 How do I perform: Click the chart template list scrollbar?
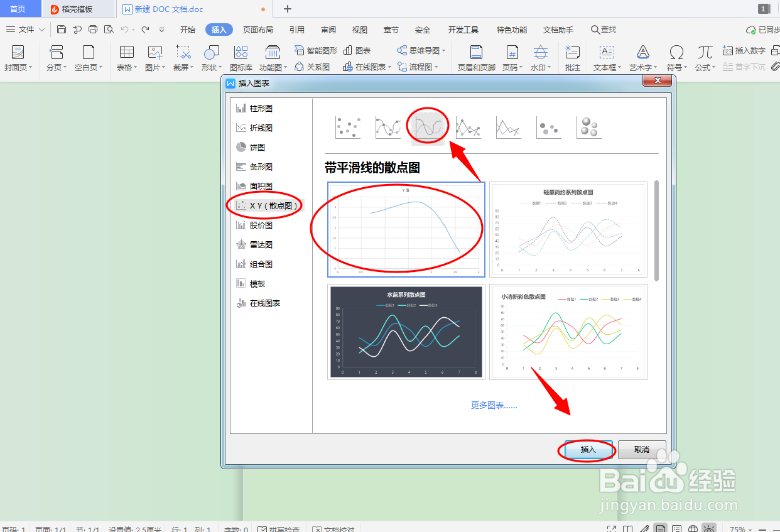pos(657,231)
